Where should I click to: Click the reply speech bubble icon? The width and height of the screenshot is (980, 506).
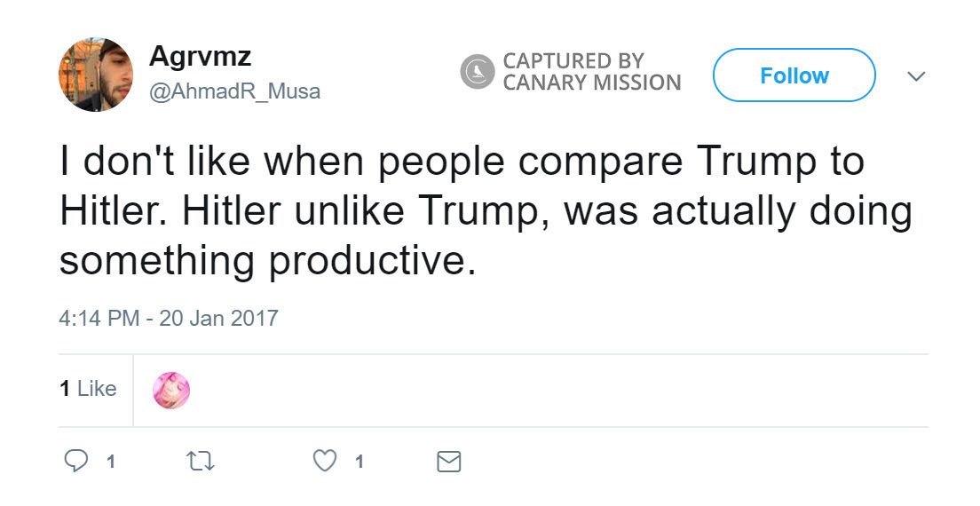pyautogui.click(x=76, y=462)
